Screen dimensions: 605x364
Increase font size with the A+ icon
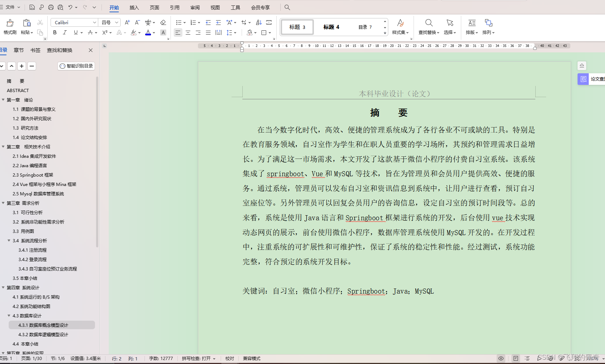pos(127,22)
